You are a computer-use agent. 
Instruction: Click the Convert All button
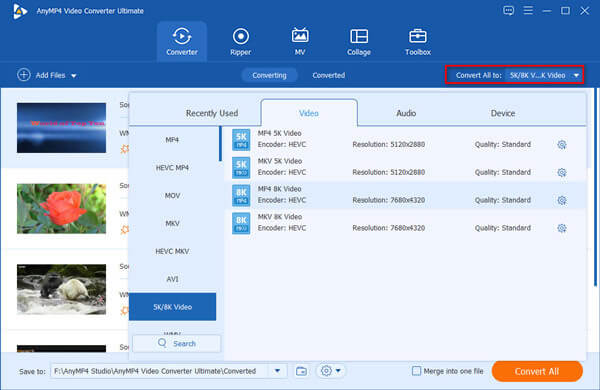(x=537, y=371)
